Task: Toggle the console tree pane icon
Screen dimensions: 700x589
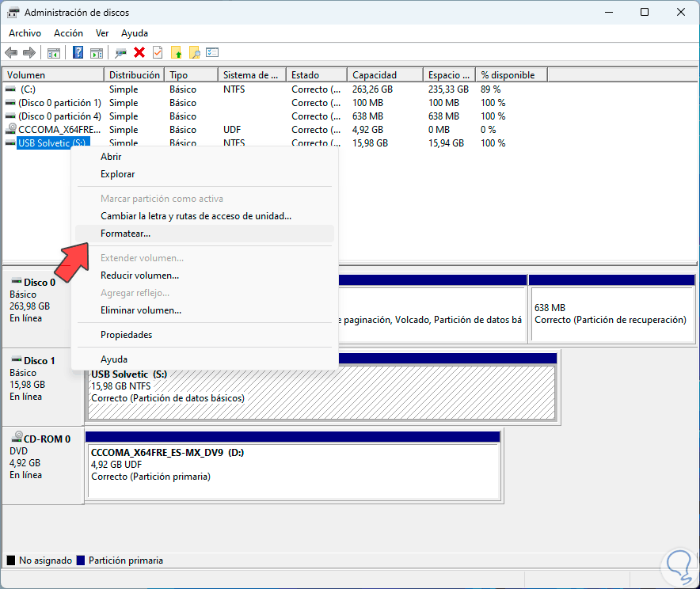Action: coord(54,53)
